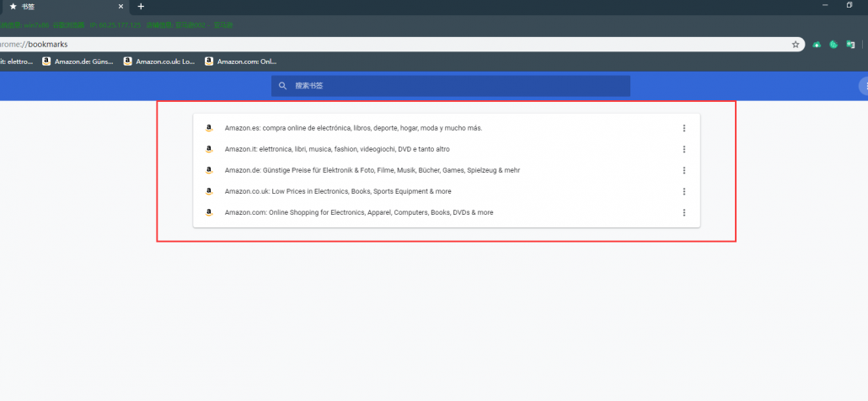Open more actions for Amazon.co.uk bookmark
The width and height of the screenshot is (868, 401).
pos(684,191)
